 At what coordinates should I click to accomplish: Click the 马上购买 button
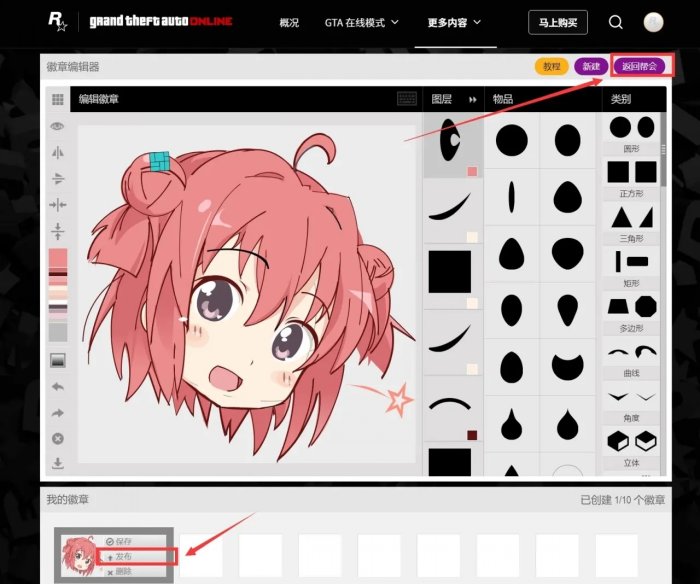pos(558,22)
